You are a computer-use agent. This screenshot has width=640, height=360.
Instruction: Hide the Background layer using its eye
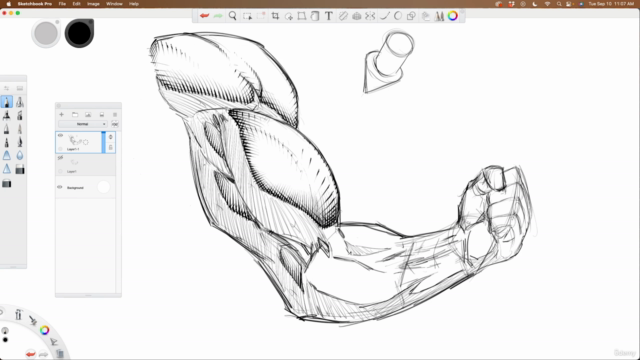[60, 187]
